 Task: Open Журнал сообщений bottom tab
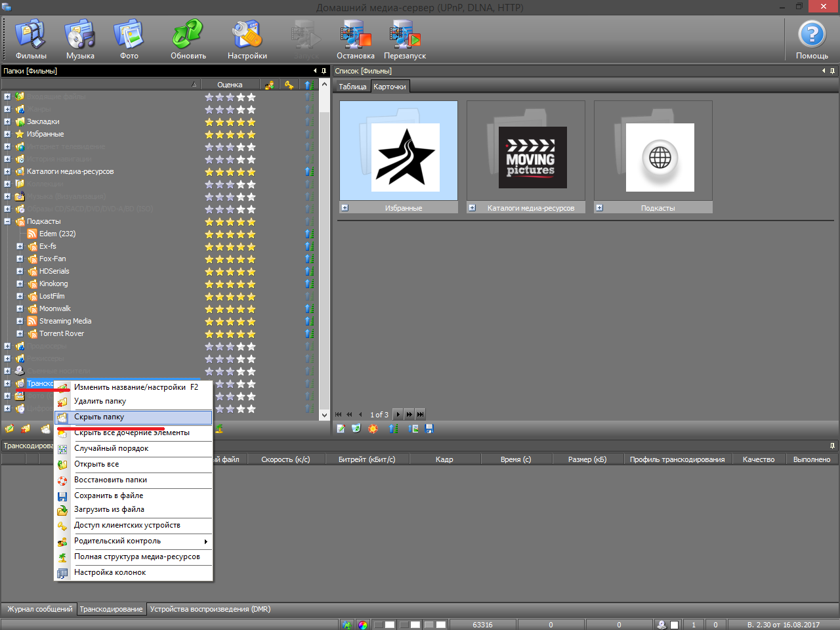point(39,610)
